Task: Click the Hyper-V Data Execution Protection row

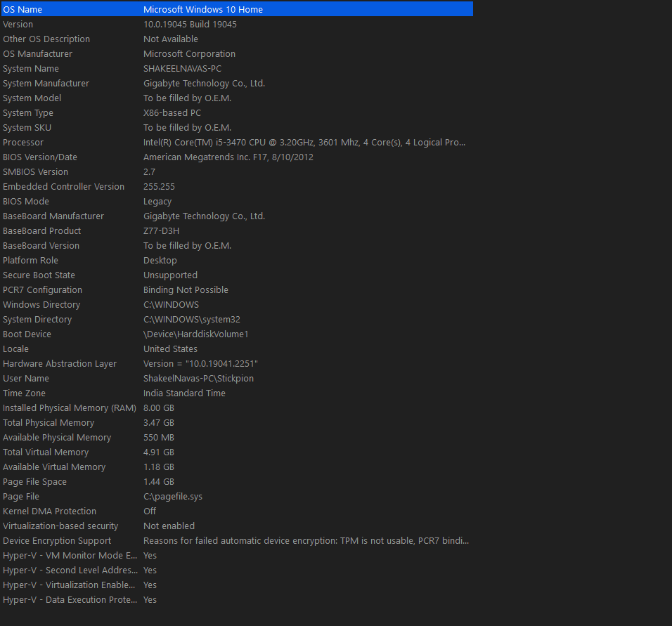Action: point(237,600)
